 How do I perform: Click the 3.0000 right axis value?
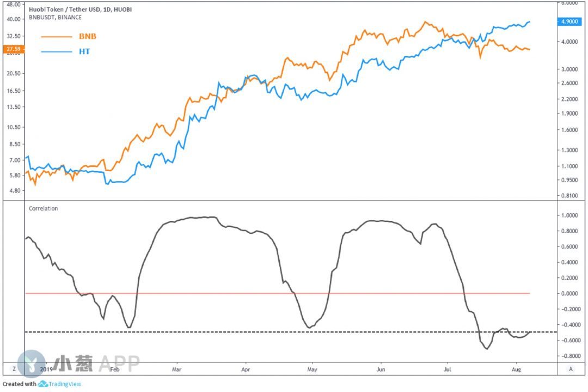(569, 69)
